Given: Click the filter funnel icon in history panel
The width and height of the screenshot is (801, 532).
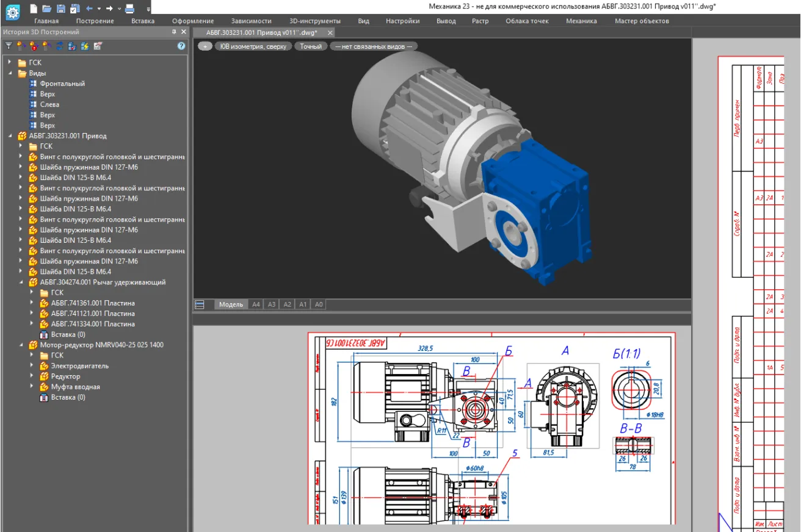Looking at the screenshot, I should tap(9, 46).
